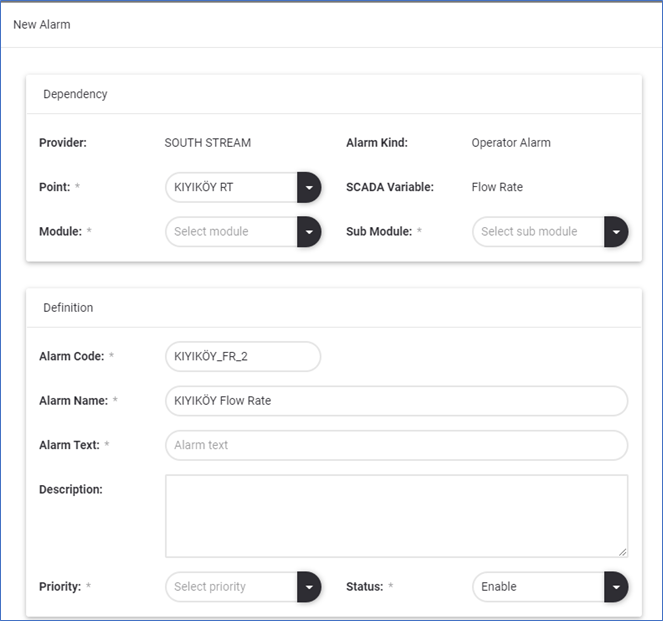Screen dimensions: 663x621
Task: Open the Point dropdown showing KIYIKÖY RT
Action: 232,187
